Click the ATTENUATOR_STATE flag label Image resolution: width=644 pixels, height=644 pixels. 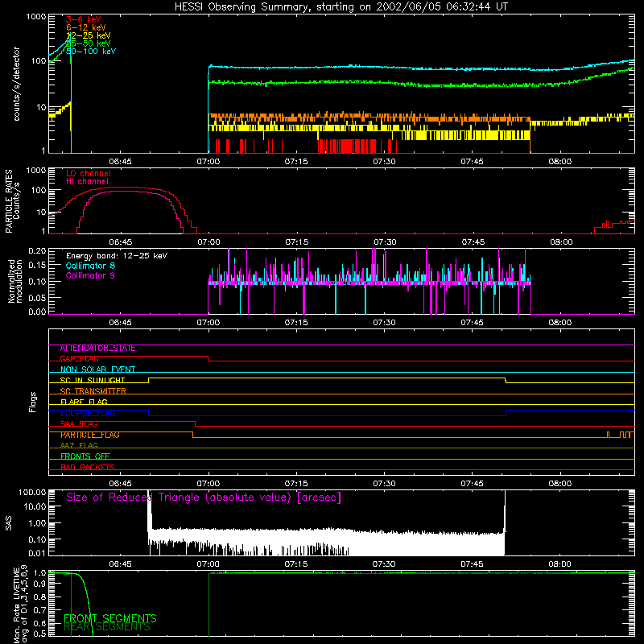pyautogui.click(x=97, y=349)
